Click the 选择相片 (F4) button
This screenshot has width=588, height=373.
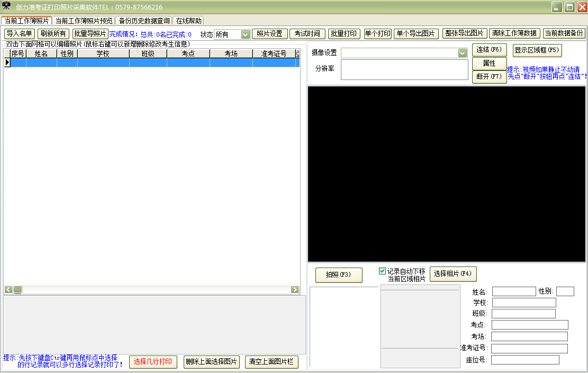coord(453,274)
